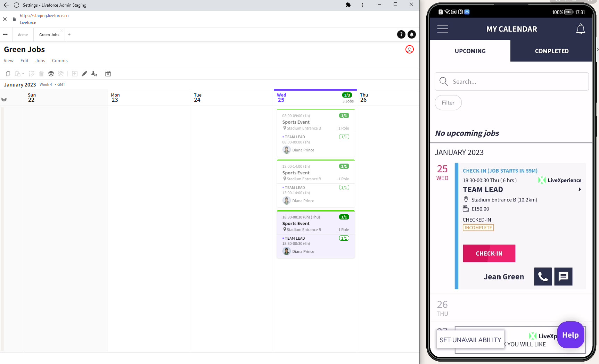This screenshot has height=364, width=599.
Task: Expand the TEAM LEAD job arrow on phone
Action: pos(580,189)
